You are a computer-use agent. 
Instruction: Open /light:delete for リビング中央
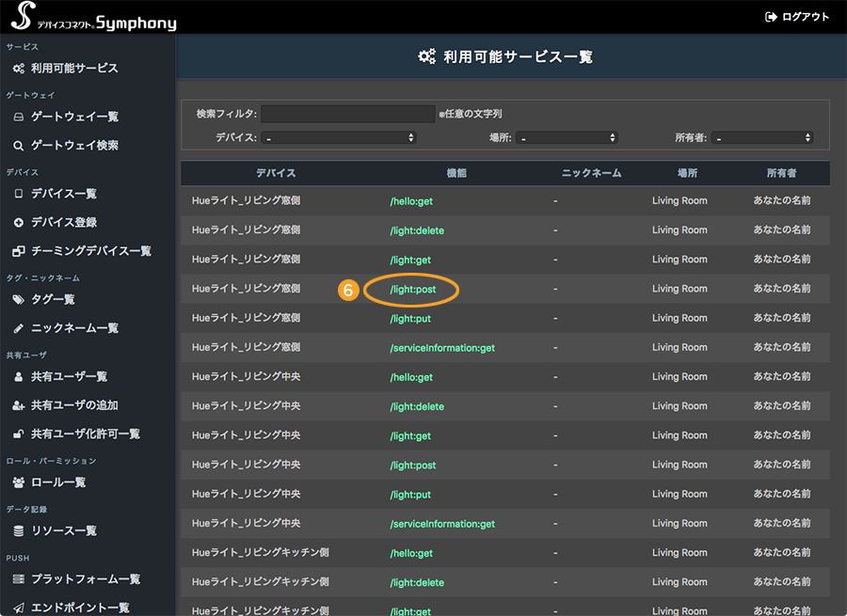(x=417, y=406)
